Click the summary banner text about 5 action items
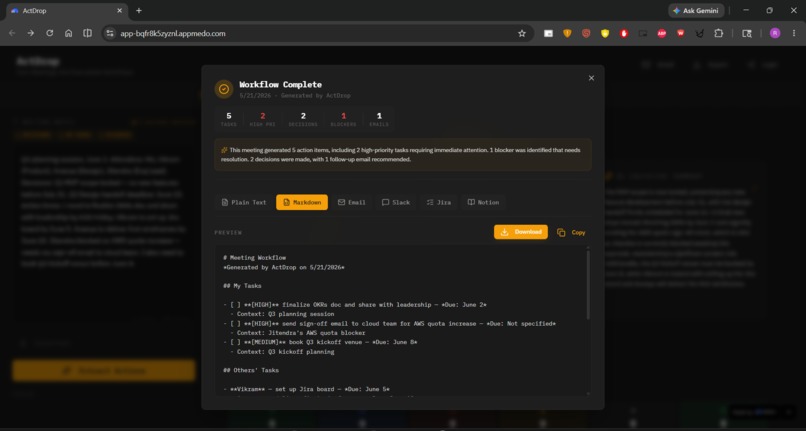806x431 pixels. 401,155
